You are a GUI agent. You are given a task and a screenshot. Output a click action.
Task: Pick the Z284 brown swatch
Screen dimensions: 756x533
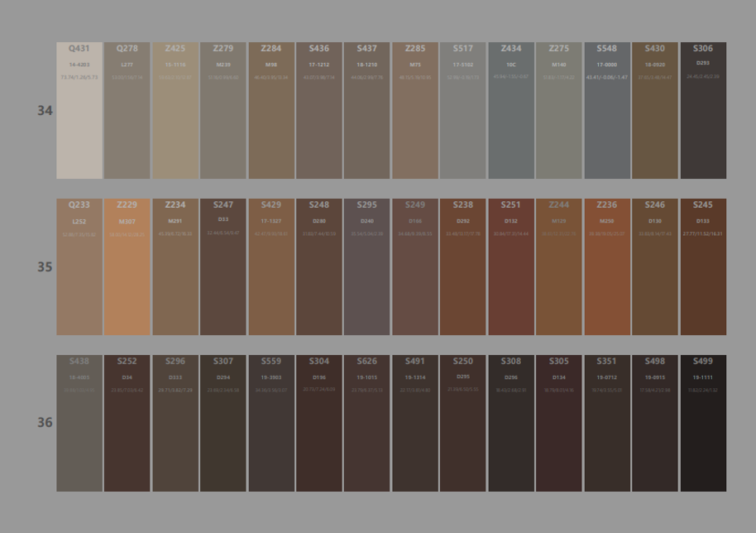[x=271, y=111]
